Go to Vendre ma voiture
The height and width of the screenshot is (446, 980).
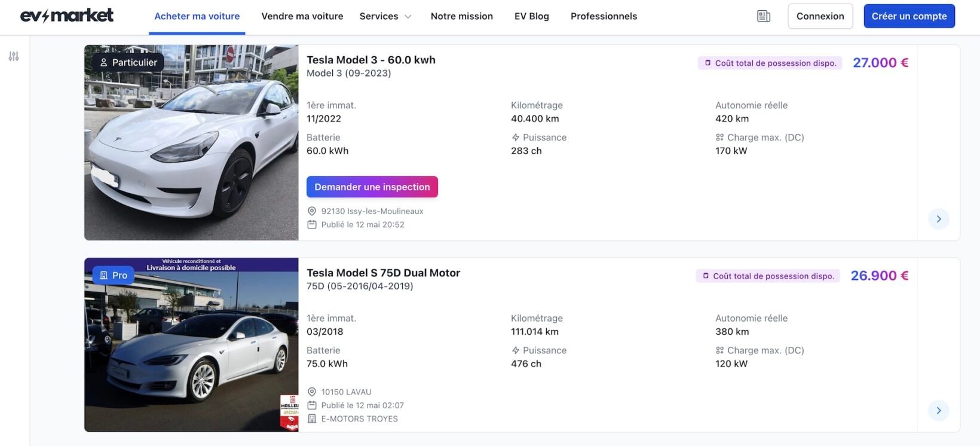point(302,16)
